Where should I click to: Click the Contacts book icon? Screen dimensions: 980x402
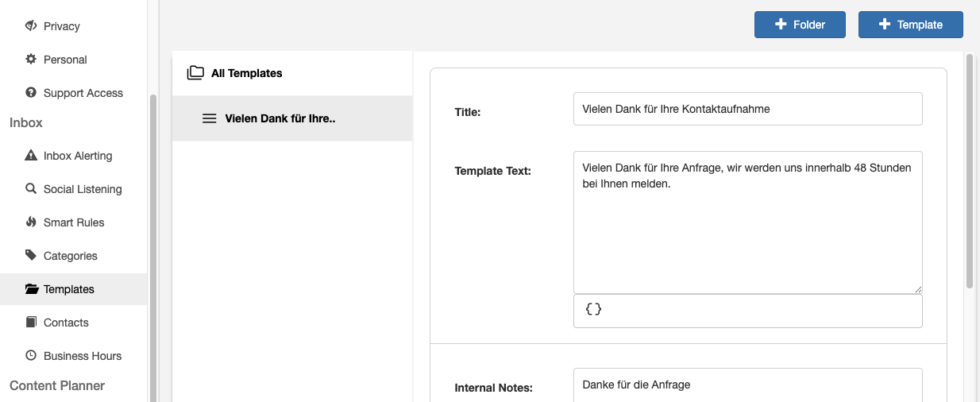click(x=31, y=323)
